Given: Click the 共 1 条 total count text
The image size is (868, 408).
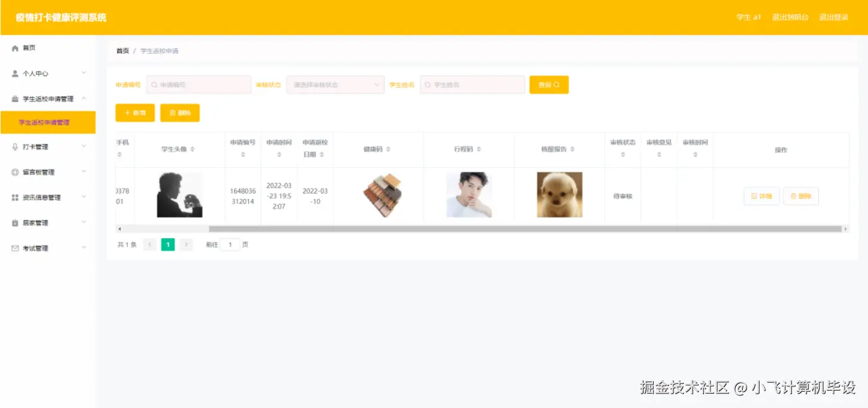Looking at the screenshot, I should [127, 244].
